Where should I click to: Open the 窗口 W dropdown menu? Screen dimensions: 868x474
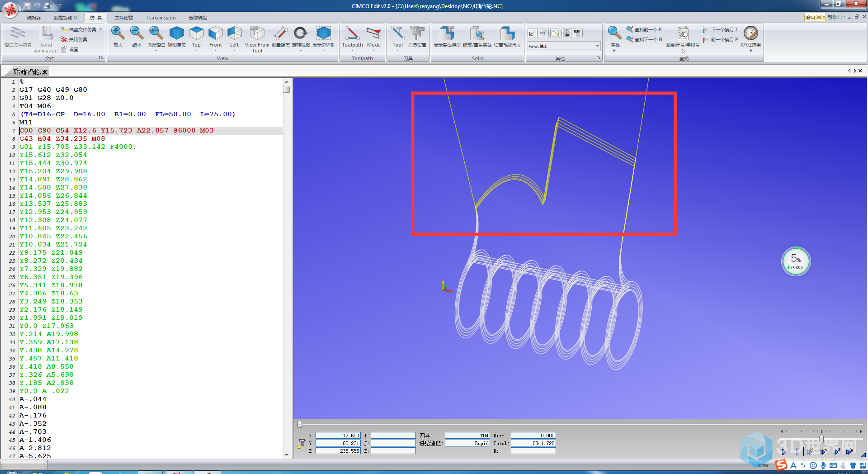click(x=815, y=17)
